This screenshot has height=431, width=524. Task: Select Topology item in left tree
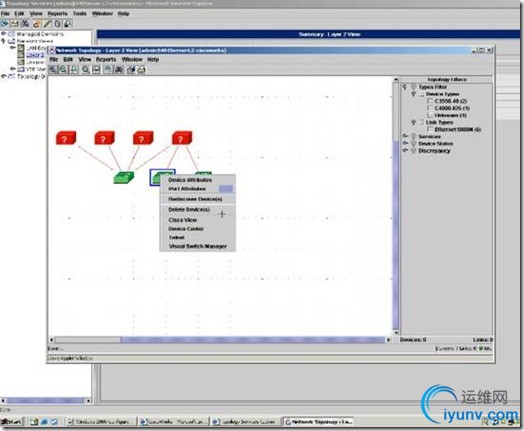(x=31, y=77)
